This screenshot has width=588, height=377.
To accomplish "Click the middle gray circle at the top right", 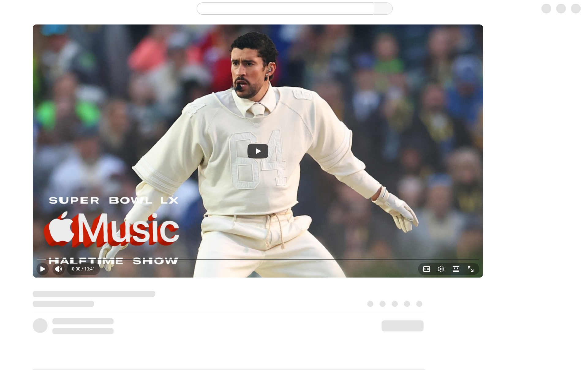I will coord(561,9).
